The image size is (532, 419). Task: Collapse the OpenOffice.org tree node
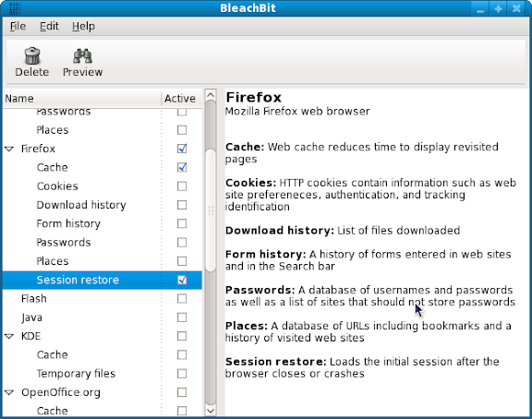(x=9, y=392)
